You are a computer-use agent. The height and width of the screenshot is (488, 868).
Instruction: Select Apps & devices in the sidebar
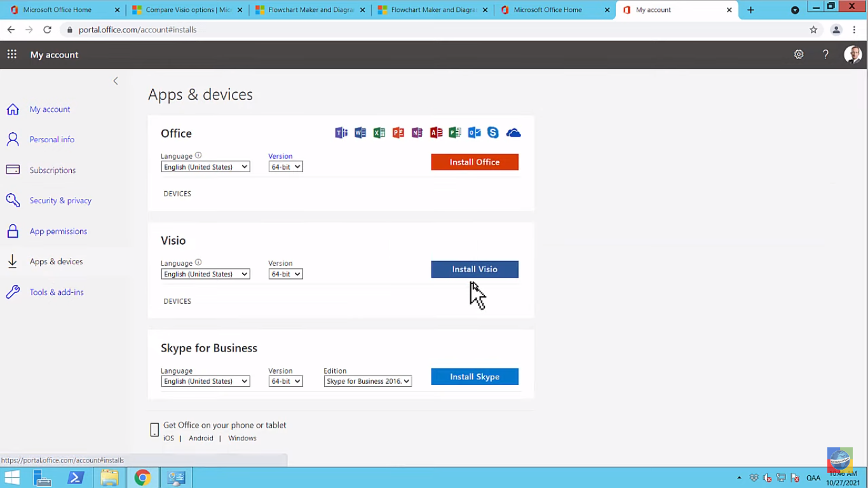click(x=56, y=261)
